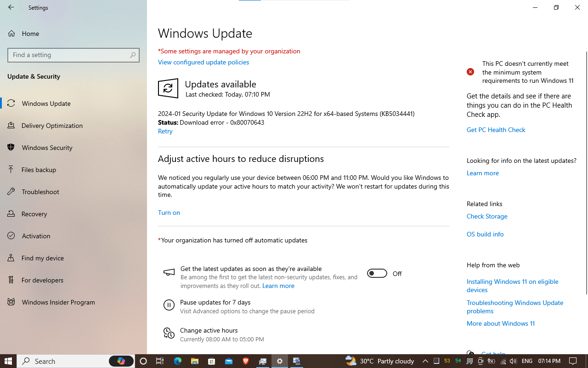Open OS build info link
The image size is (588, 368).
point(485,234)
